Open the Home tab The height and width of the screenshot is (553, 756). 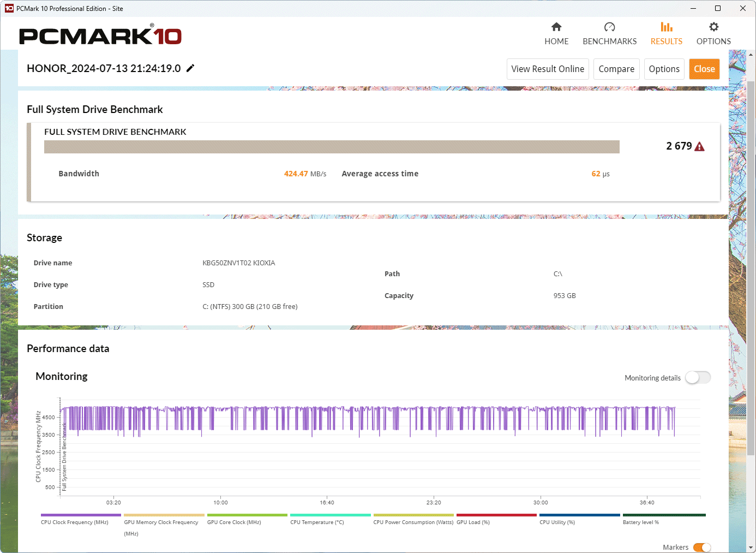coord(556,34)
